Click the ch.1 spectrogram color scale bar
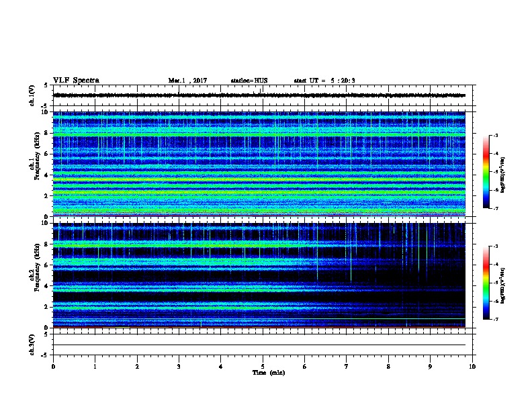The image size is (532, 411). point(486,172)
